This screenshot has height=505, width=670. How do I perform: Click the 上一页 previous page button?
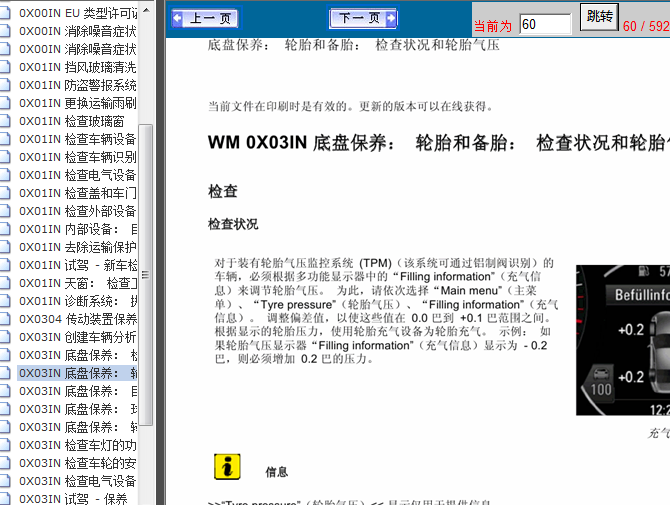tap(205, 18)
